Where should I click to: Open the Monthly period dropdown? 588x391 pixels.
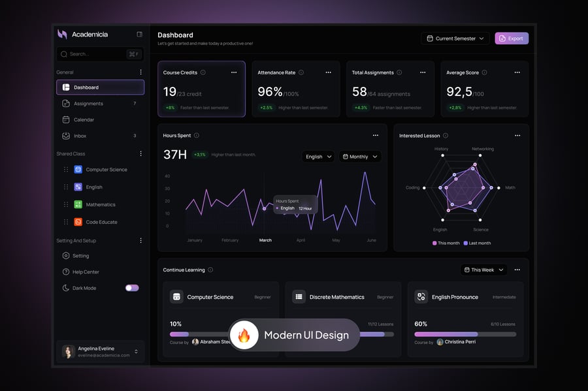pos(360,157)
